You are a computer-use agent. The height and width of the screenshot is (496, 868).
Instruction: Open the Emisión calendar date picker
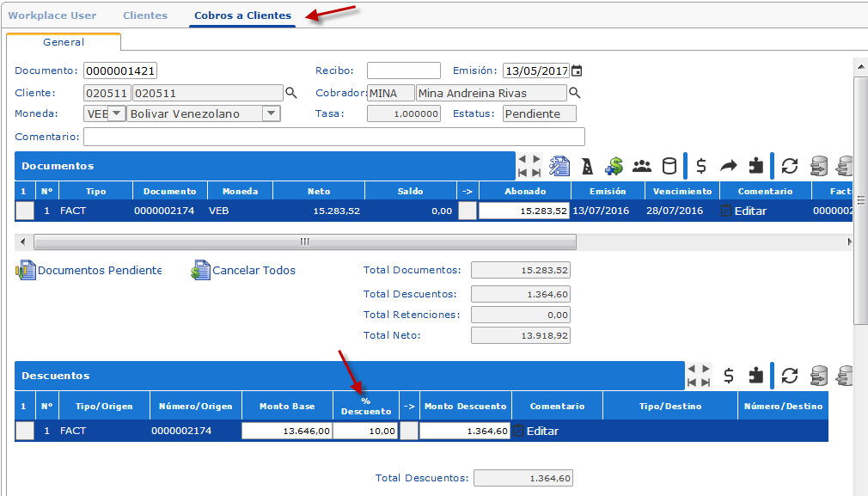click(577, 70)
